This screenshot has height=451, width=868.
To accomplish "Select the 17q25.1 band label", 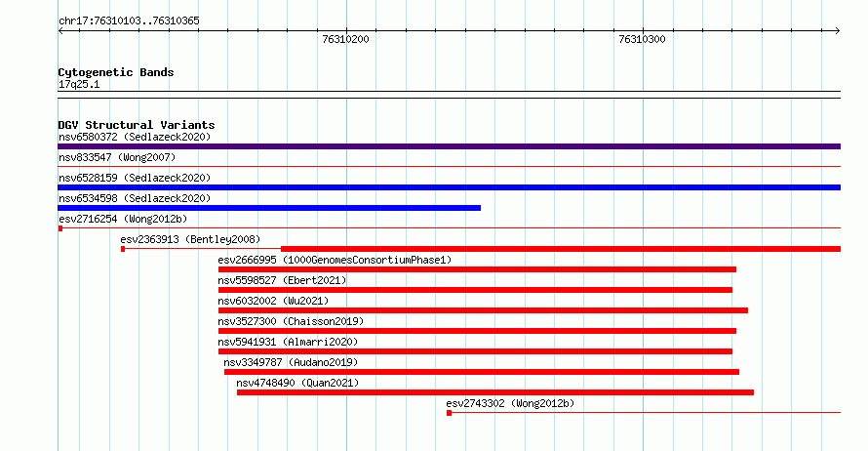I will point(79,84).
